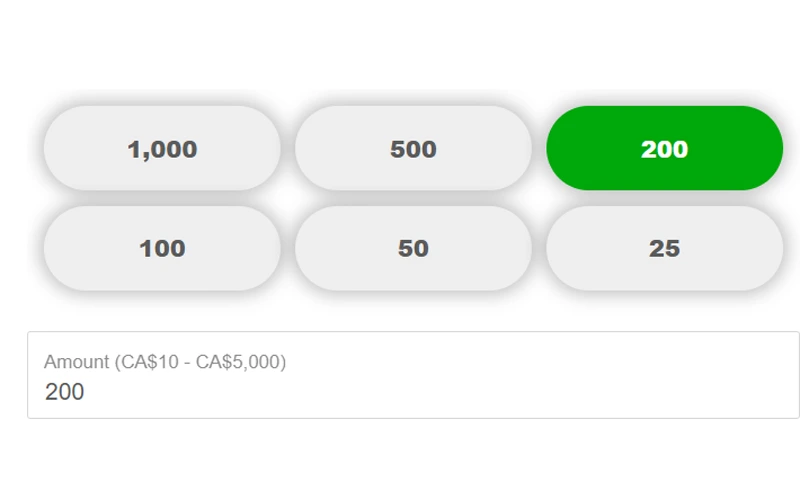This screenshot has width=800, height=500.
Task: Select the 1,000 amount button
Action: point(162,148)
